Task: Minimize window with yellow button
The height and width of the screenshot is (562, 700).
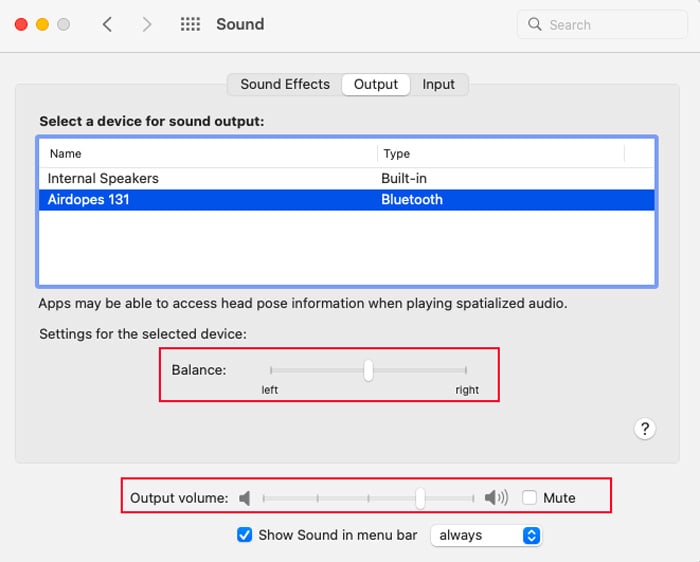Action: (42, 24)
